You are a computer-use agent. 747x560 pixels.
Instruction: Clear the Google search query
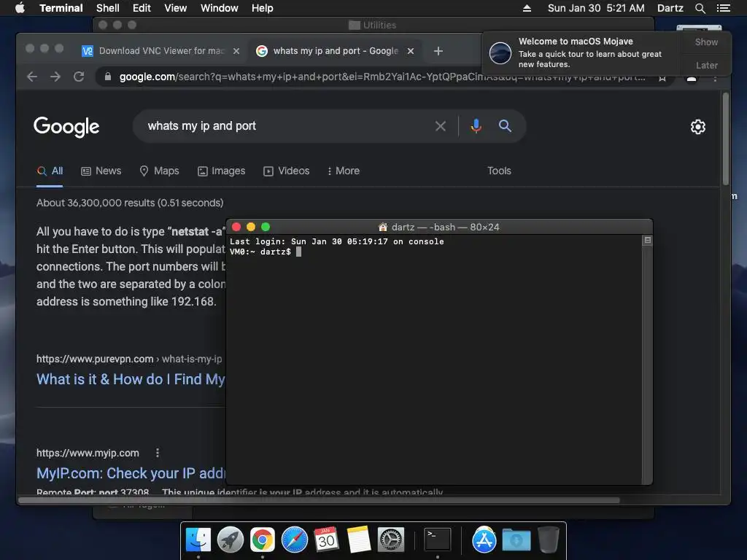(441, 126)
